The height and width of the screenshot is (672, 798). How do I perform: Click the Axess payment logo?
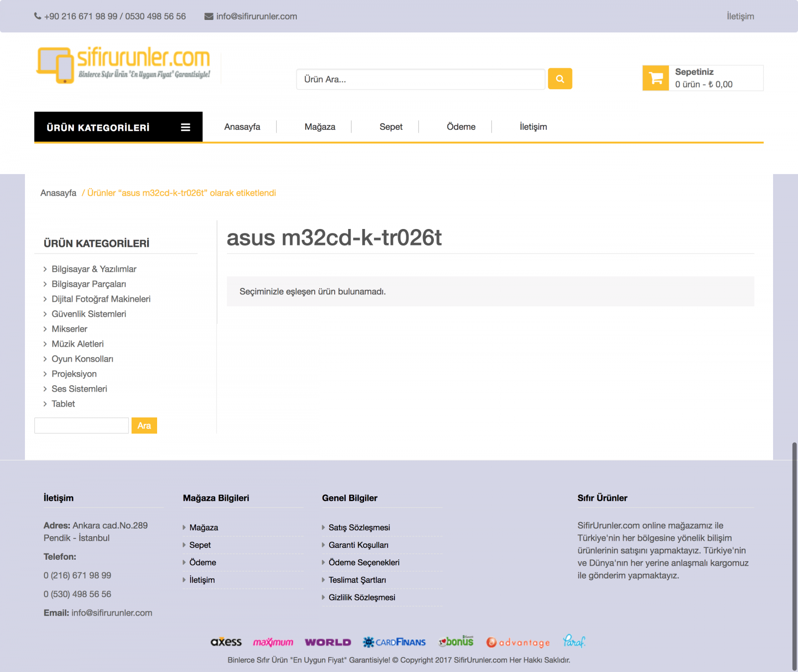click(226, 642)
